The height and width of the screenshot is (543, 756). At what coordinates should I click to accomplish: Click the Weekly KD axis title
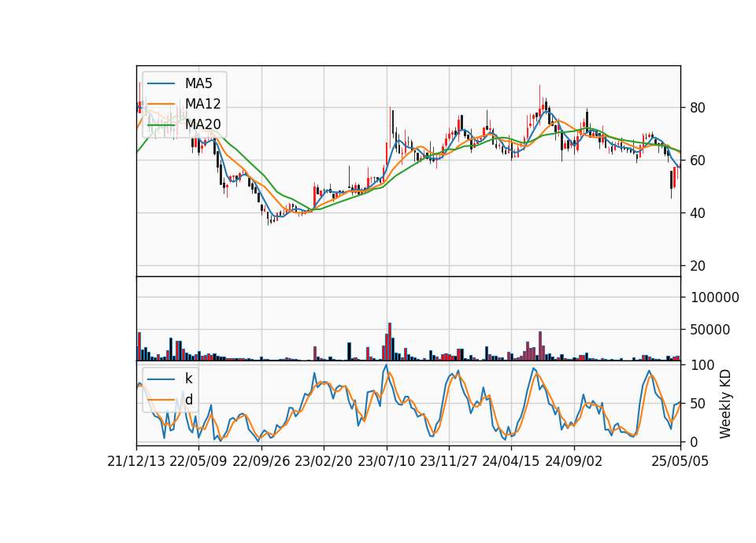coord(725,404)
